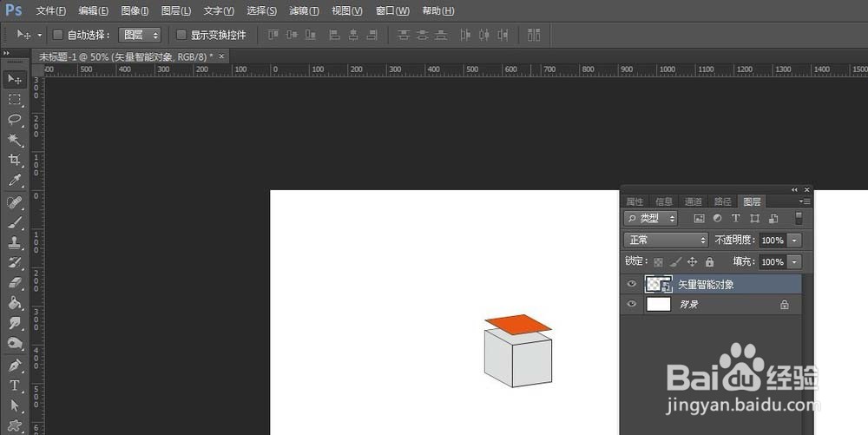Open the 图像(I) menu
Viewport: 868px width, 435px height.
pos(135,10)
